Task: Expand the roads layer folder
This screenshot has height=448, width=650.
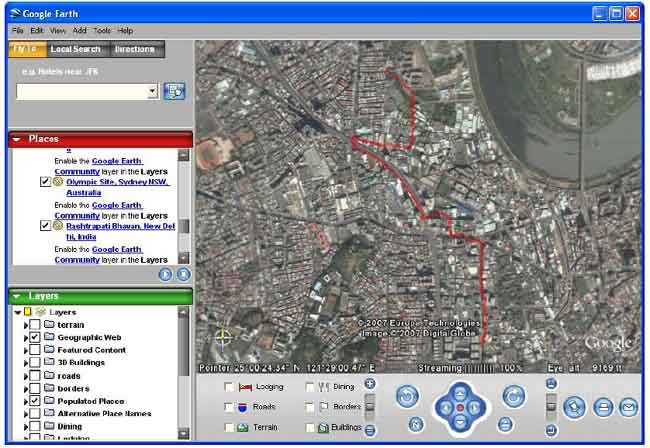Action: click(x=26, y=376)
